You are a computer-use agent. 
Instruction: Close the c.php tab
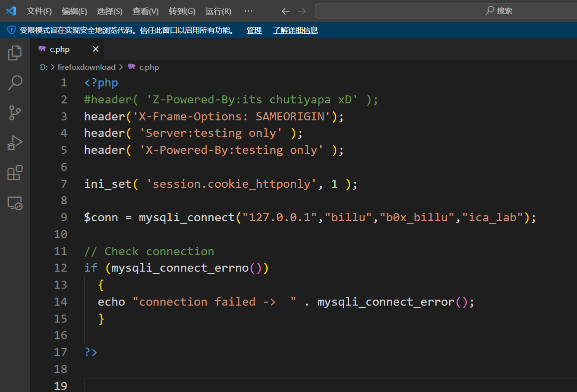(x=96, y=49)
